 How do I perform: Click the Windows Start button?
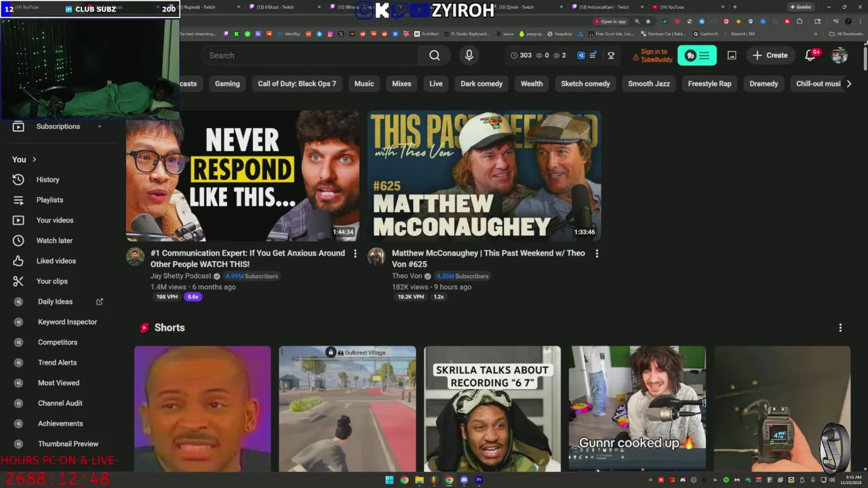[x=389, y=481]
